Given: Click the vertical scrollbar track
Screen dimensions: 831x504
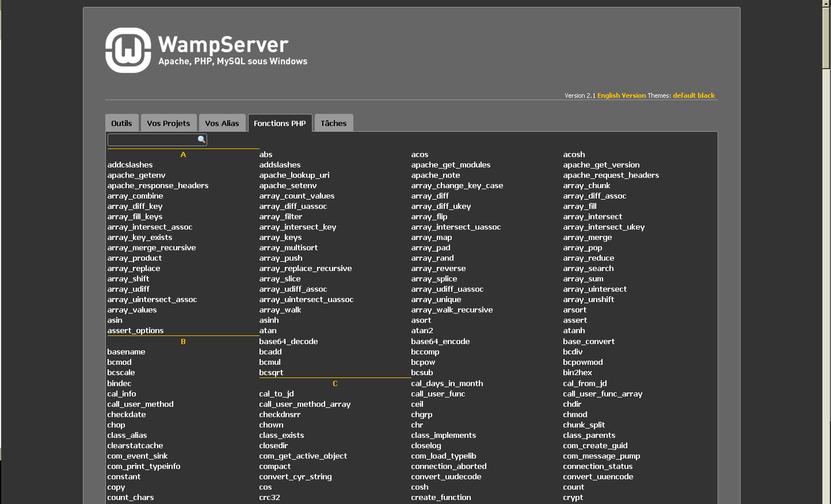Looking at the screenshot, I should (826, 288).
